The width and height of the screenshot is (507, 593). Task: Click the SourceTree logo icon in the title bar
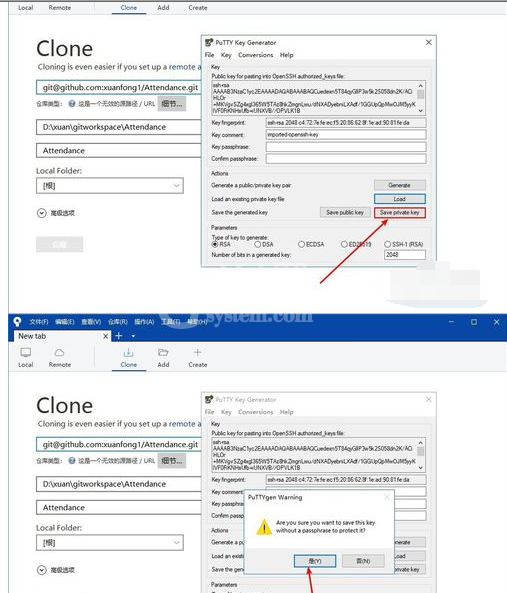(17, 322)
